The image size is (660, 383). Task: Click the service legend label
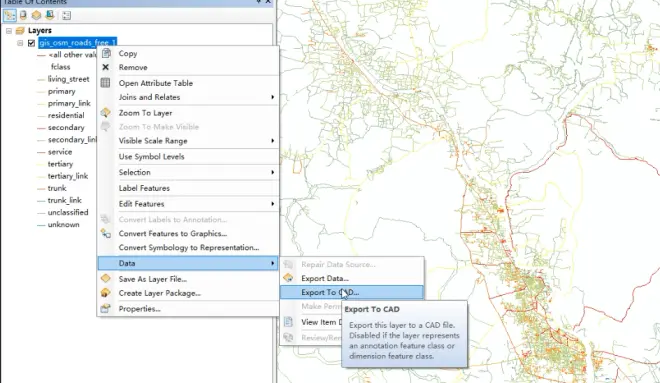point(60,152)
